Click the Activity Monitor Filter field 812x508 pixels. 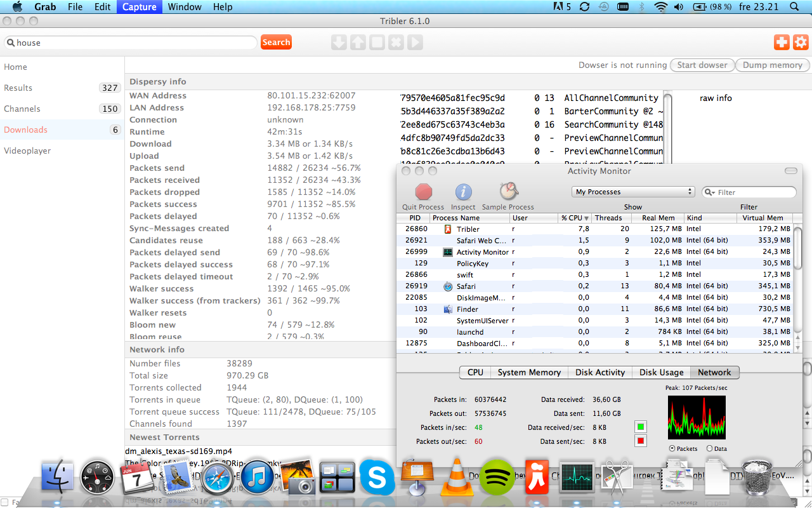point(749,192)
